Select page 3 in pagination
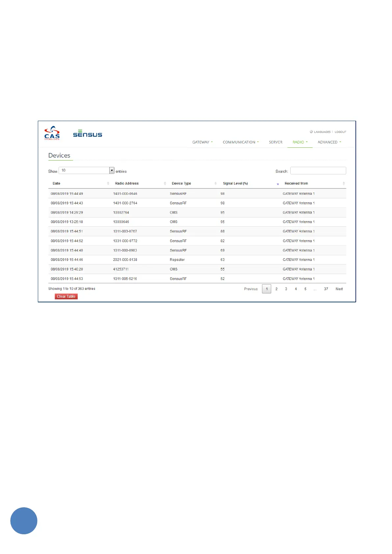The width and height of the screenshot is (392, 554). 286,289
